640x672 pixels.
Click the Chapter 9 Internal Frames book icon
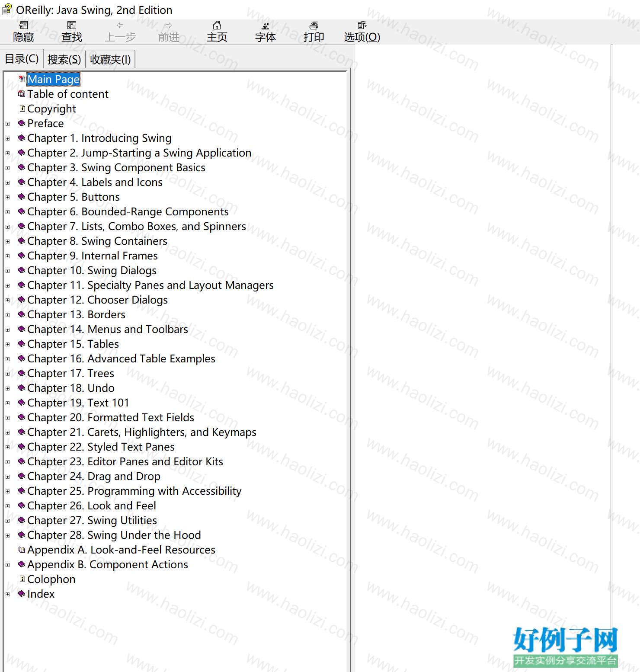[x=22, y=256]
